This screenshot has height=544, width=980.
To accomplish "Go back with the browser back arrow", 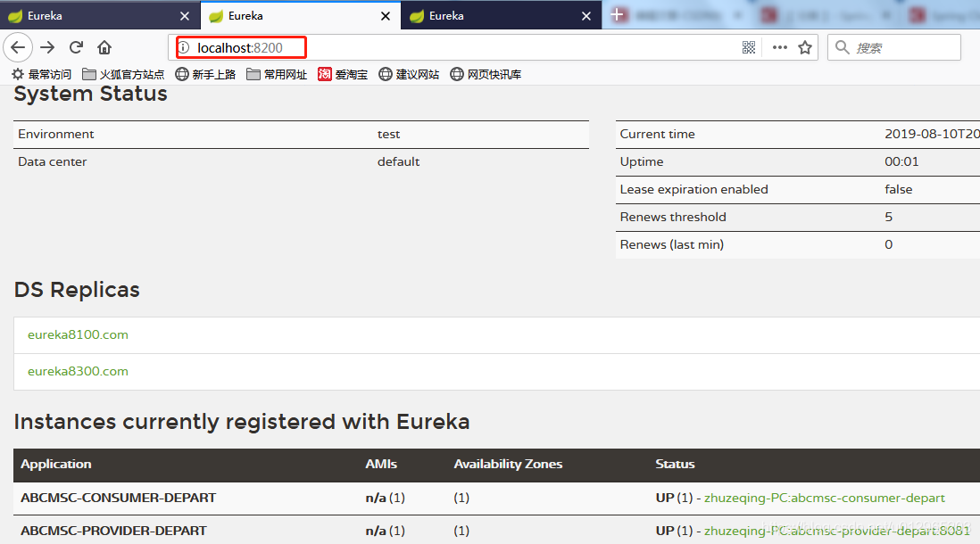I will click(18, 47).
